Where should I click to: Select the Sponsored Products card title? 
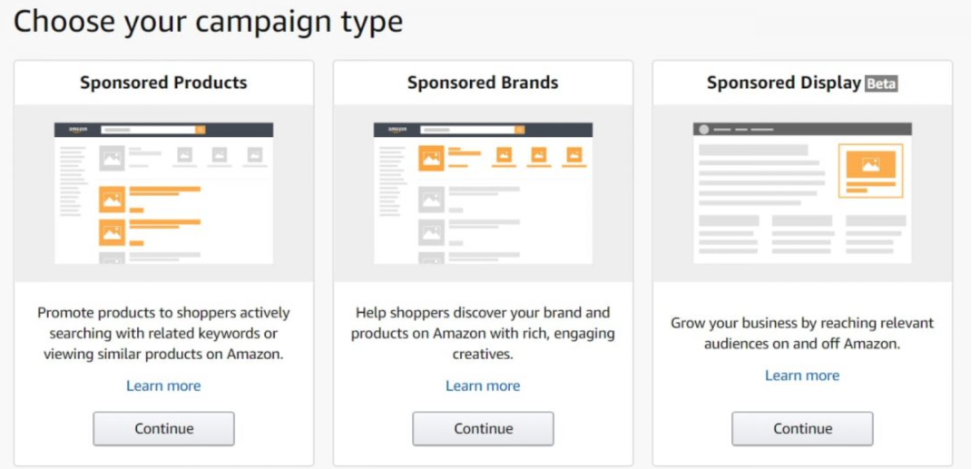coord(163,83)
